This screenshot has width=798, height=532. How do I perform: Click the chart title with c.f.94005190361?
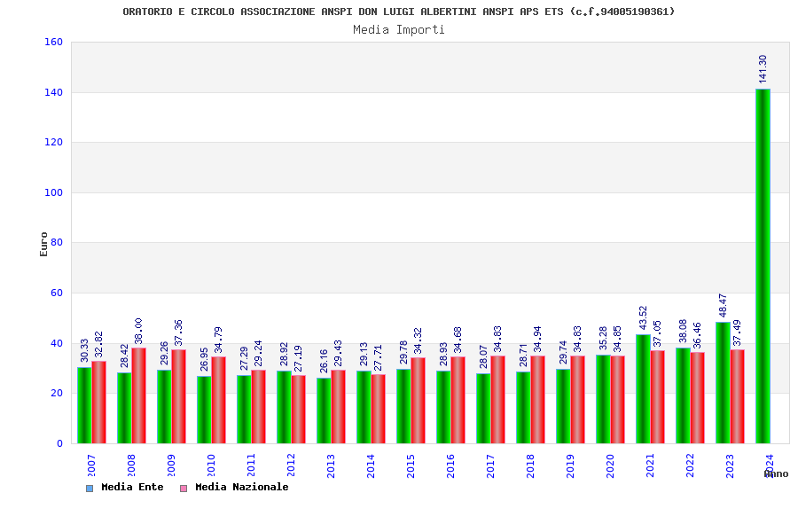(399, 12)
